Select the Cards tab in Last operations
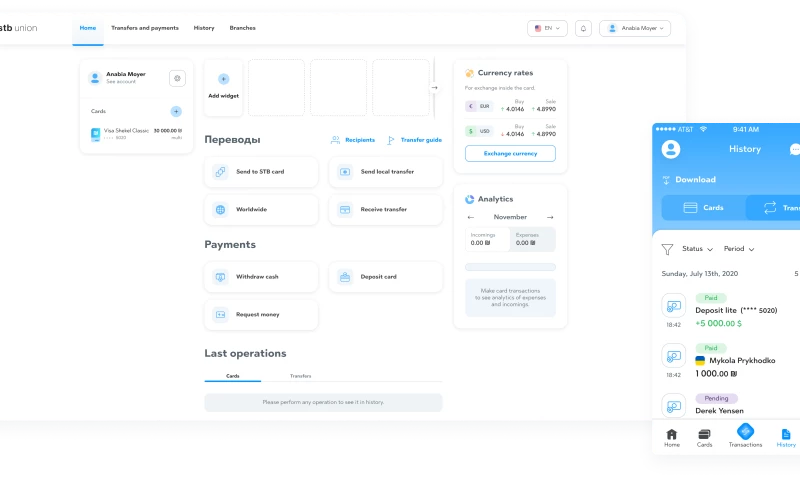 tap(233, 376)
